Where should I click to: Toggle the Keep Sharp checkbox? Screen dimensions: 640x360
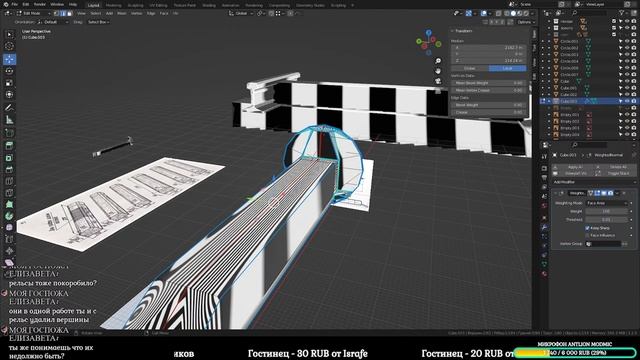click(x=587, y=228)
